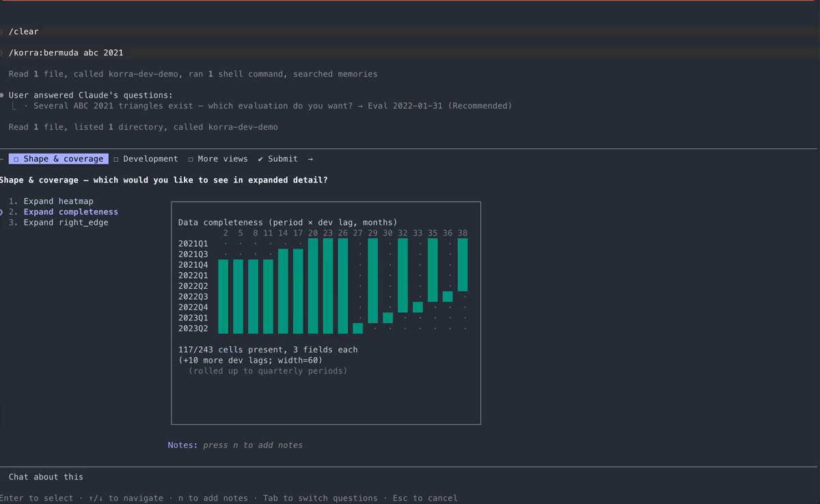Click the Notes press n to add notes field
820x504 pixels.
(x=235, y=445)
